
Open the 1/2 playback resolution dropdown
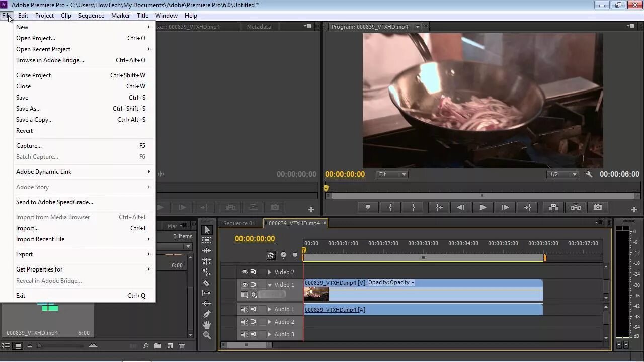(563, 174)
